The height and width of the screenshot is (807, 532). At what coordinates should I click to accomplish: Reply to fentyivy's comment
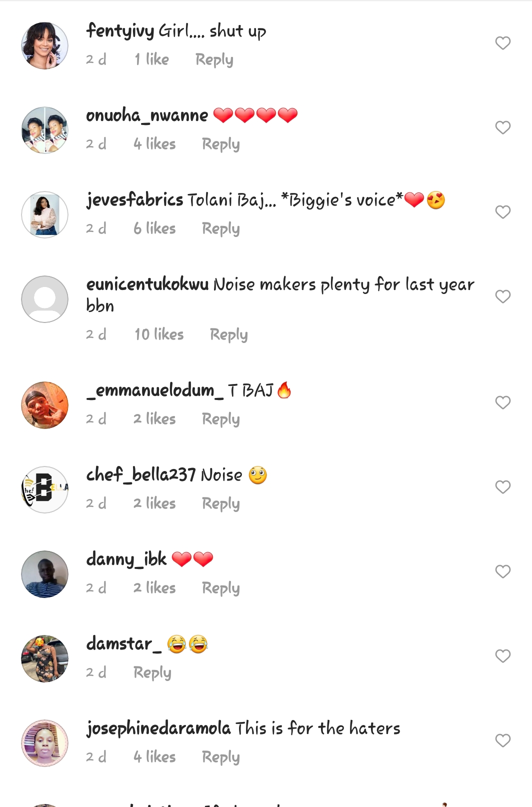coord(214,60)
